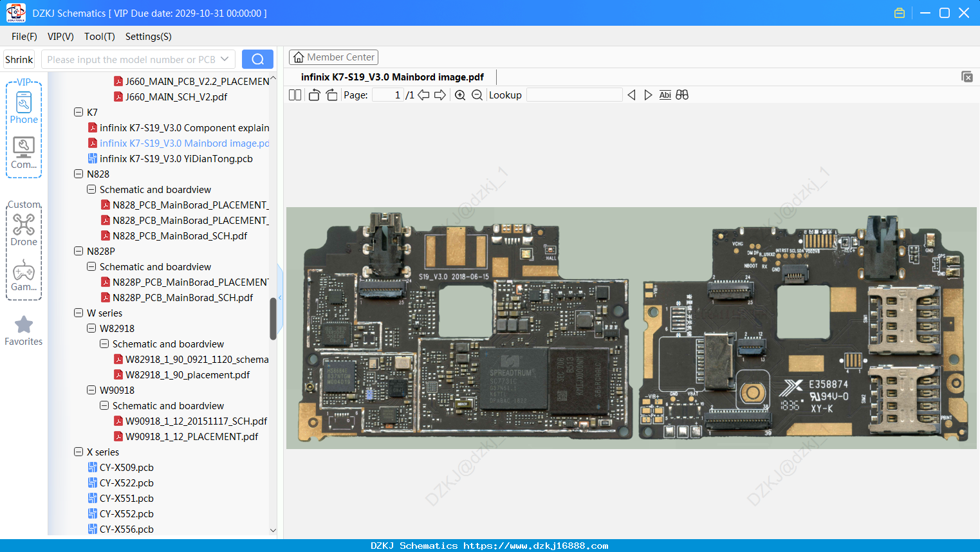Click the tree scrollbar down arrow
Screen dimensions: 980x552
pyautogui.click(x=273, y=531)
